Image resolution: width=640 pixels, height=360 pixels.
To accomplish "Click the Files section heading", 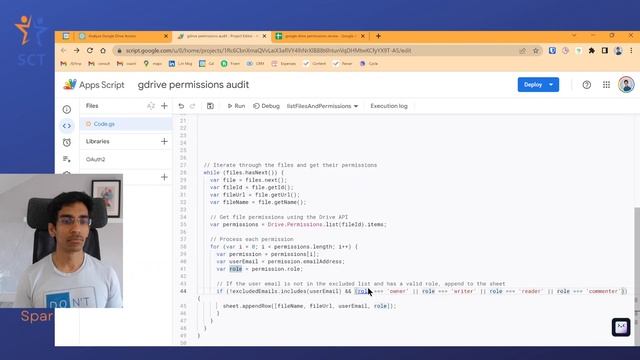I will tap(92, 106).
